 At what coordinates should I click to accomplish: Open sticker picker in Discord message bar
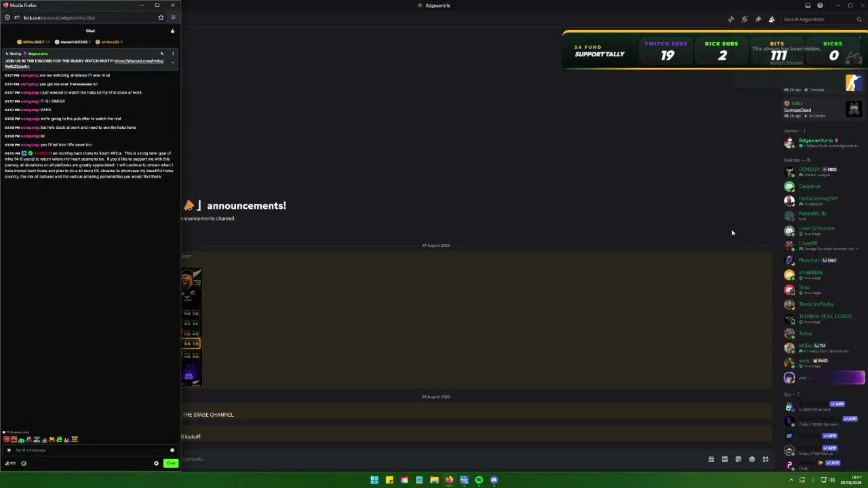738,460
